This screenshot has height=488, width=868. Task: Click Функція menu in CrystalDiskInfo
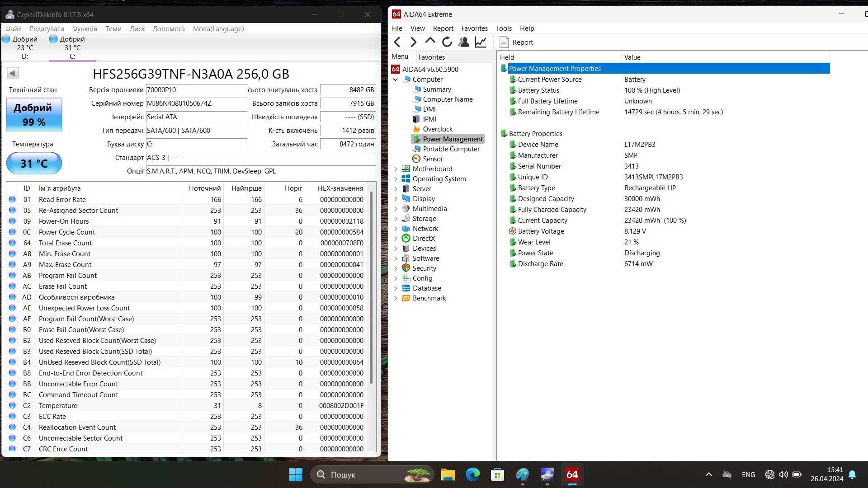click(85, 28)
